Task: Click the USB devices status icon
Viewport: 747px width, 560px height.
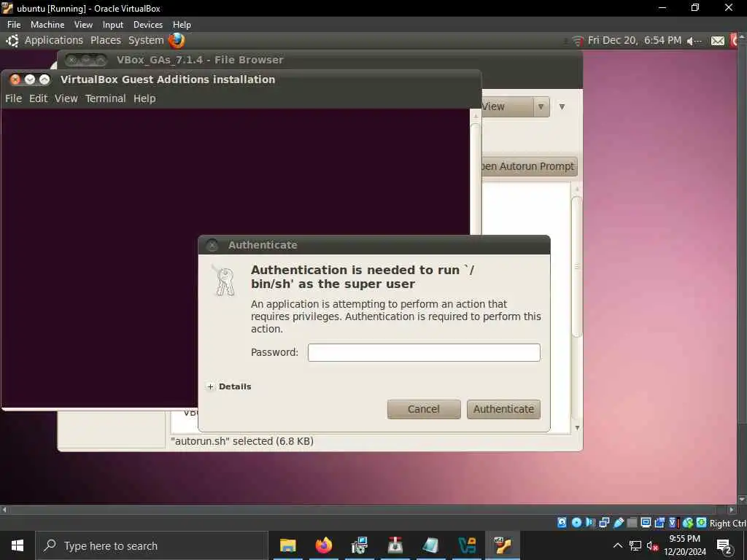Action: click(619, 523)
